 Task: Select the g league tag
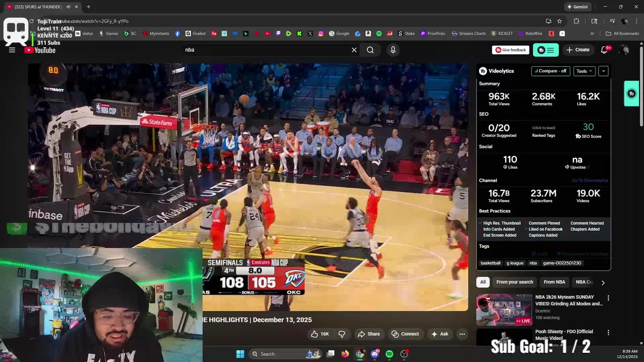(515, 263)
